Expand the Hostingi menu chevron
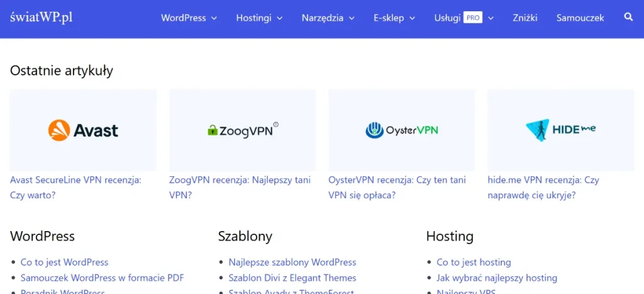 [279, 18]
